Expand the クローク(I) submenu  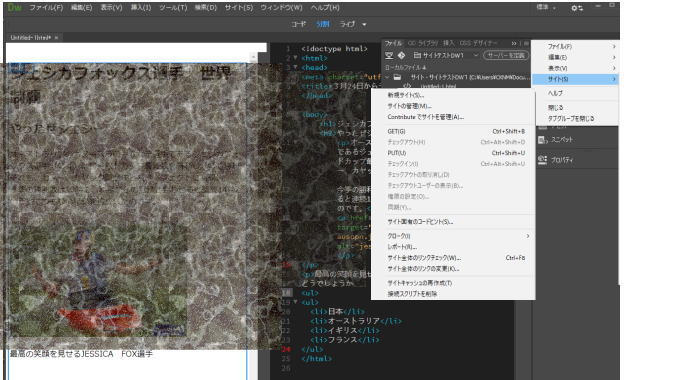(x=453, y=236)
